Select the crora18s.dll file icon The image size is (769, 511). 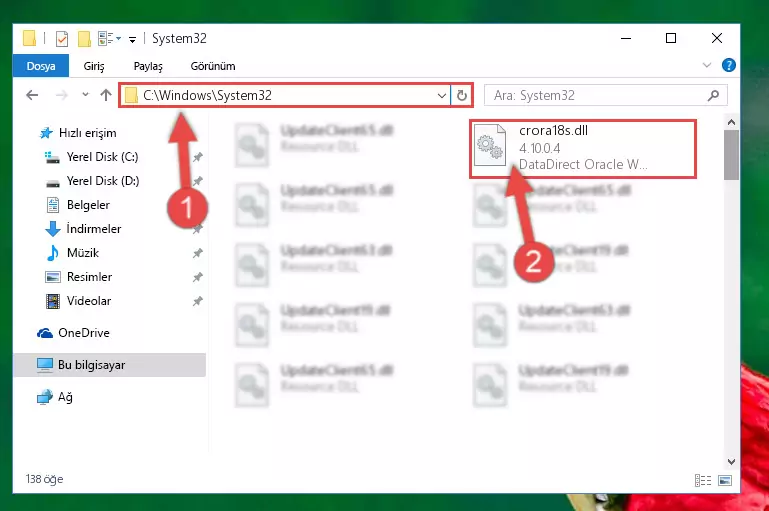490,146
